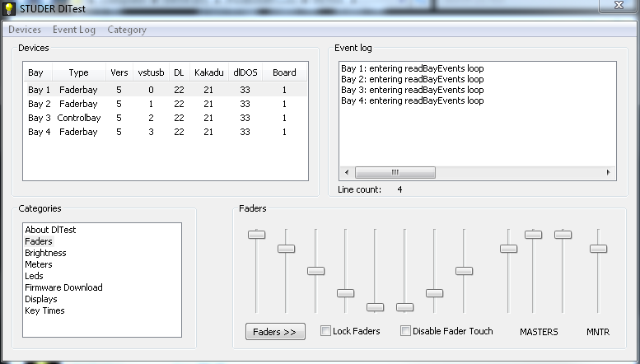This screenshot has width=640, height=364.
Task: Select About DITest in Categories list
Action: 50,230
